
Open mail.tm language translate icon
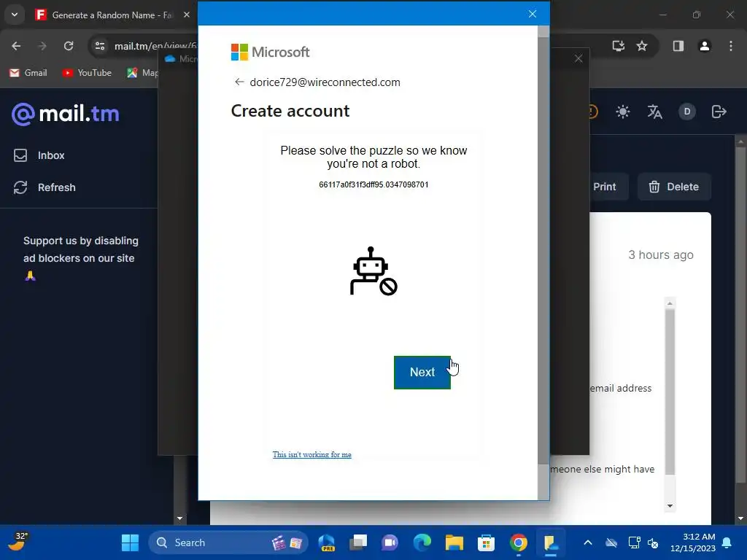(654, 112)
